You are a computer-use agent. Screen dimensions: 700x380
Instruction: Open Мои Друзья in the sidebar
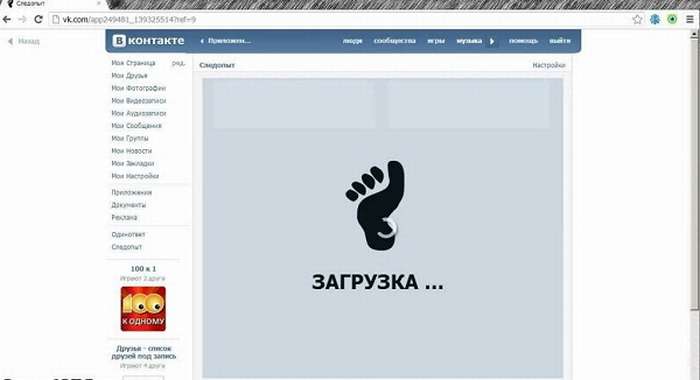(x=129, y=75)
